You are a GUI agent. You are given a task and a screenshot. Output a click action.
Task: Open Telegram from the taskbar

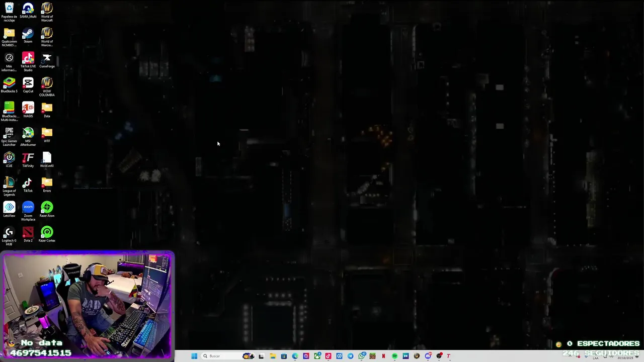350,356
